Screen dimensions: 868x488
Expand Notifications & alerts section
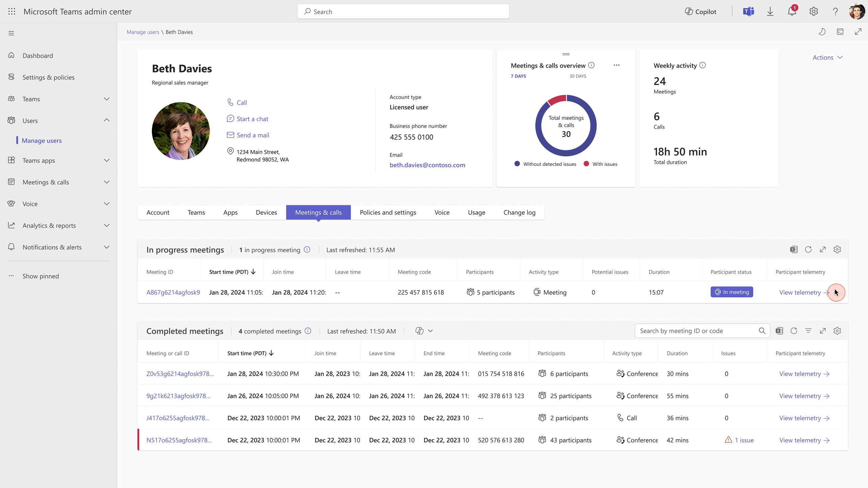pos(106,247)
